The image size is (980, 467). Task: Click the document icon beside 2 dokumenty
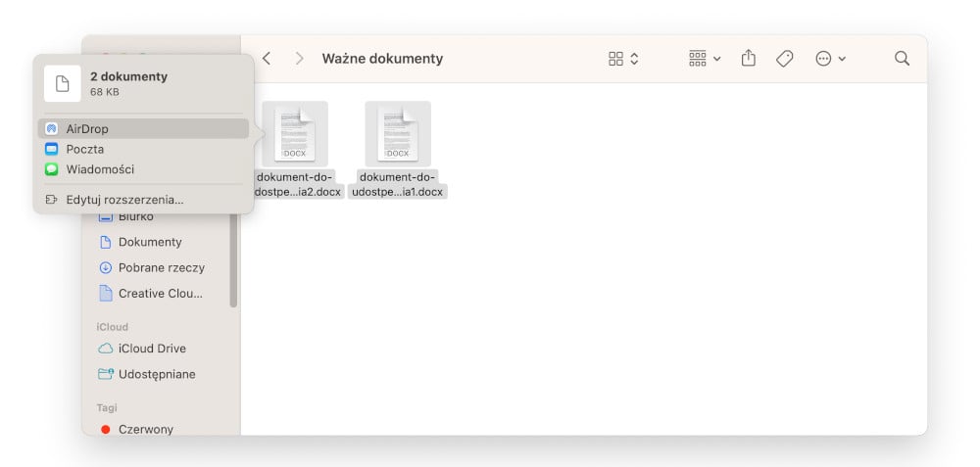(63, 83)
